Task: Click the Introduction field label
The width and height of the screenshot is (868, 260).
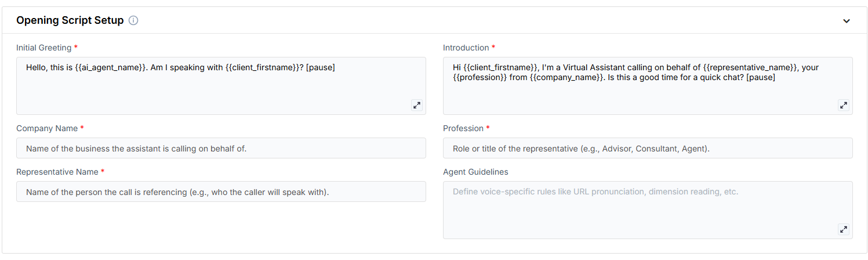Action: tap(466, 48)
